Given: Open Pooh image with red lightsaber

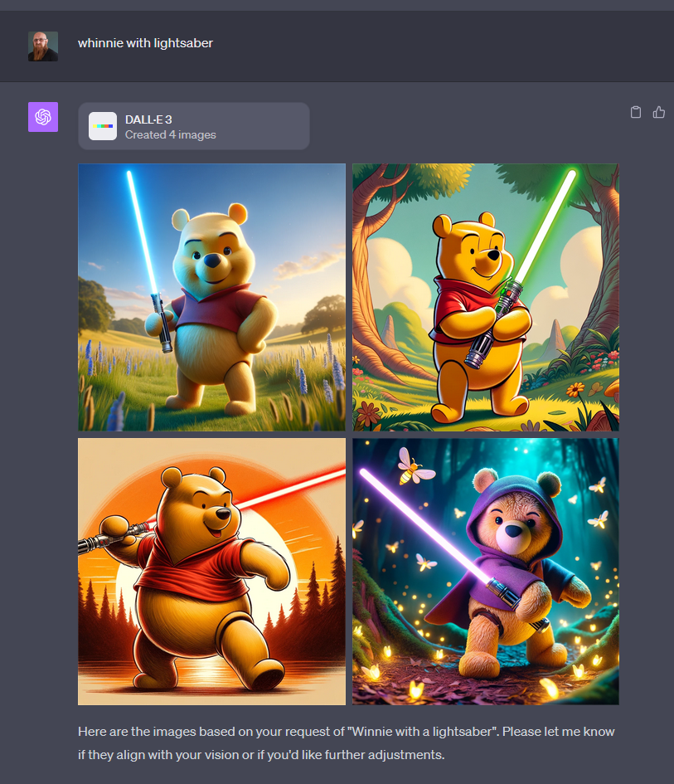Looking at the screenshot, I should [x=212, y=572].
